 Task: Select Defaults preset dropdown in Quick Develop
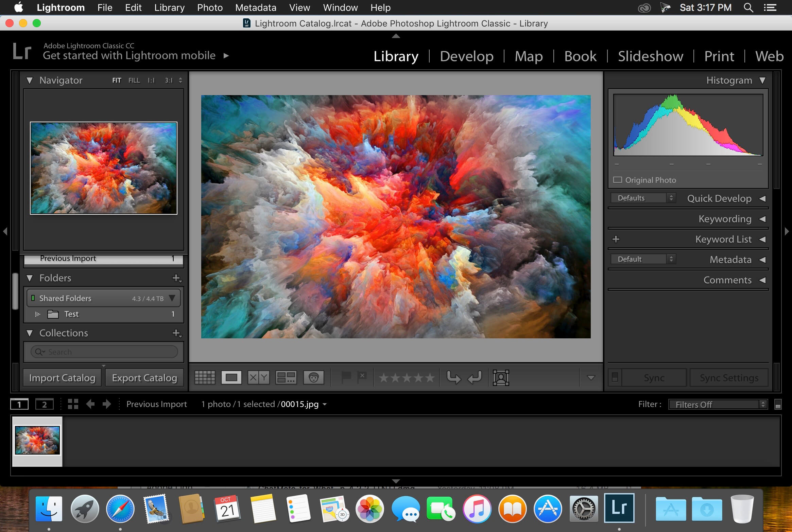643,198
